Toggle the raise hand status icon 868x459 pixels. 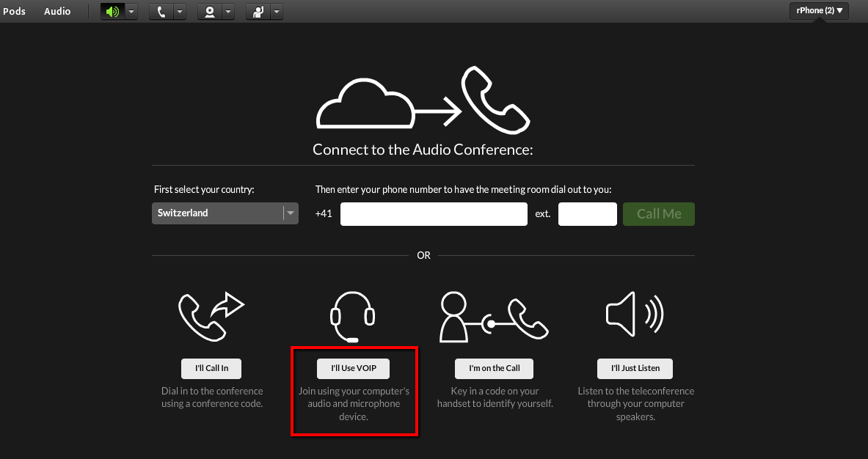pos(258,12)
